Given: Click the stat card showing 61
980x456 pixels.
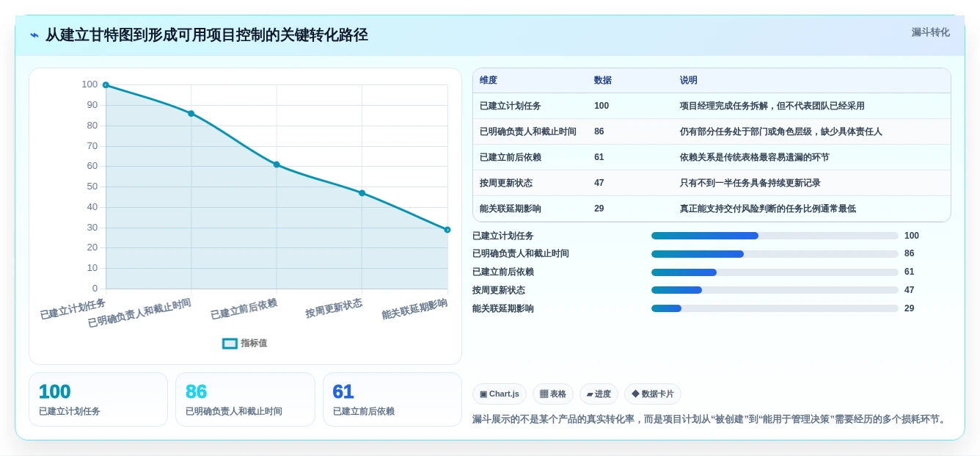Looking at the screenshot, I should [392, 399].
